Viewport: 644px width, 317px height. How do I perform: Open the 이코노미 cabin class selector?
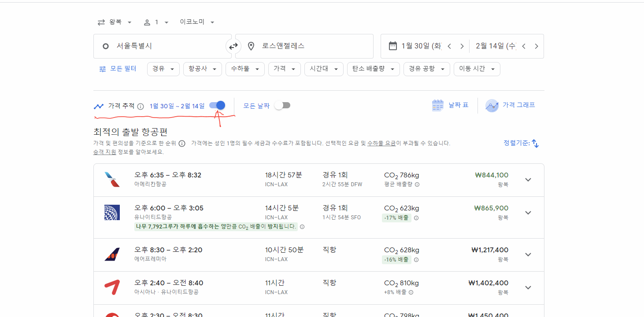[196, 22]
